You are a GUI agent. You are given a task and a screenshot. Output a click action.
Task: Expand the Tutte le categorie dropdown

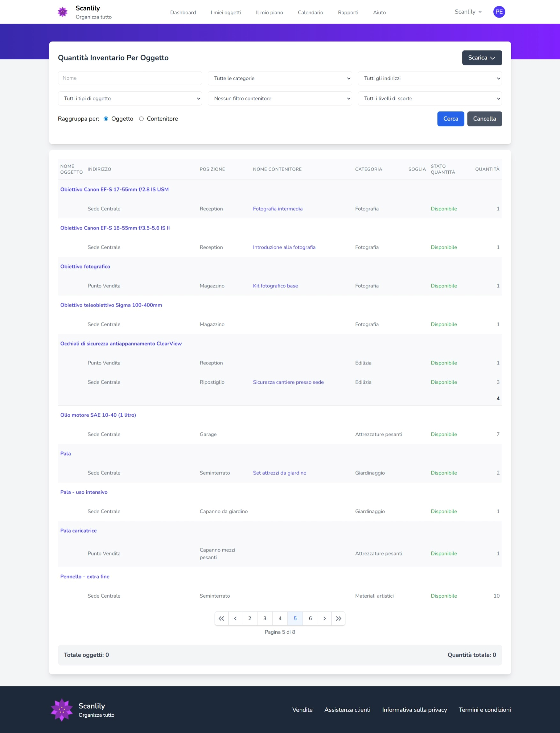280,78
